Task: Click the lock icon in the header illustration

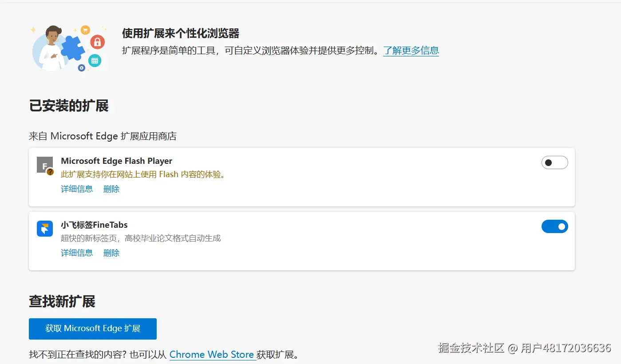Action: [x=97, y=42]
